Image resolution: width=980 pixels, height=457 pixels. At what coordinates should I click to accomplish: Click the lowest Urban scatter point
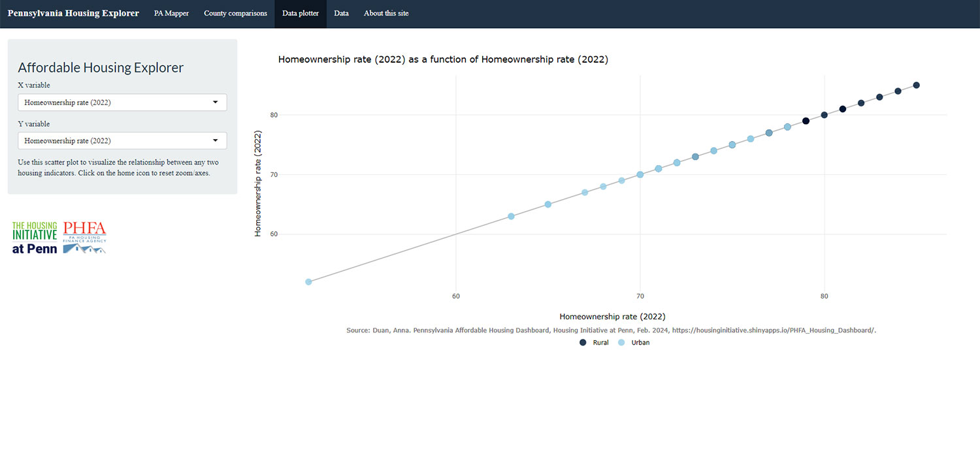(308, 281)
